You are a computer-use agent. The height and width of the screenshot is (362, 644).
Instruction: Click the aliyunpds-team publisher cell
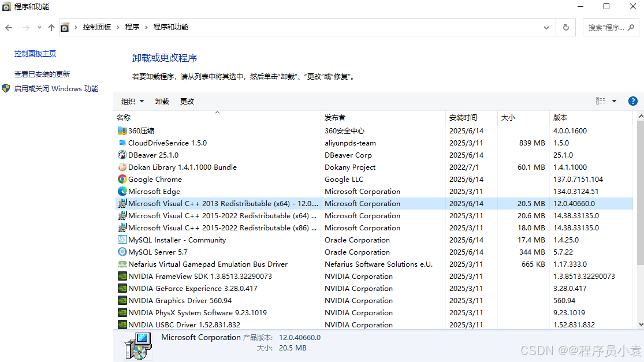tap(350, 143)
